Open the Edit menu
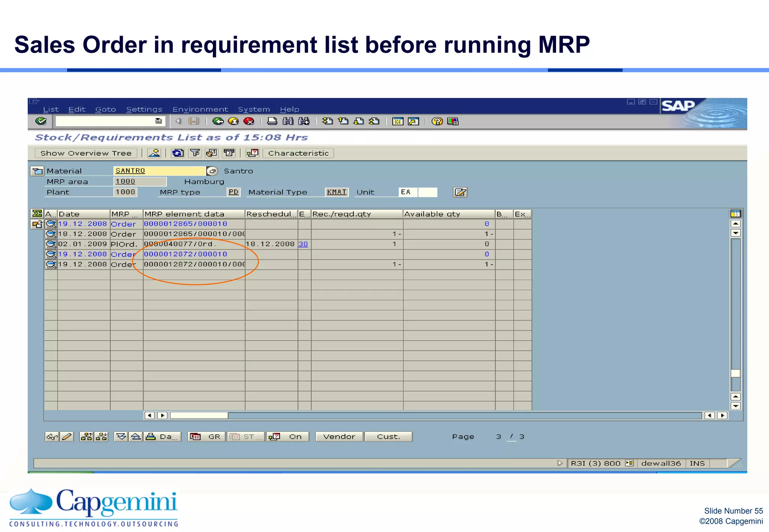 (77, 110)
